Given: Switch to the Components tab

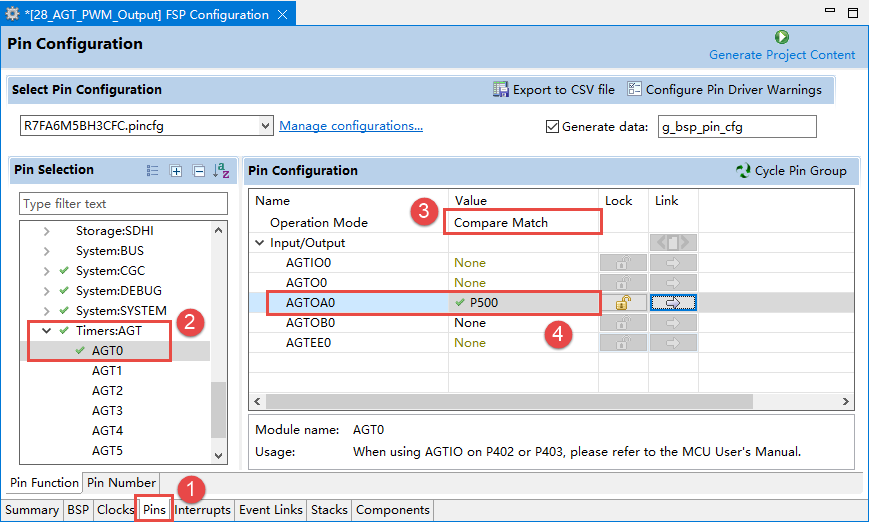Looking at the screenshot, I should (392, 510).
